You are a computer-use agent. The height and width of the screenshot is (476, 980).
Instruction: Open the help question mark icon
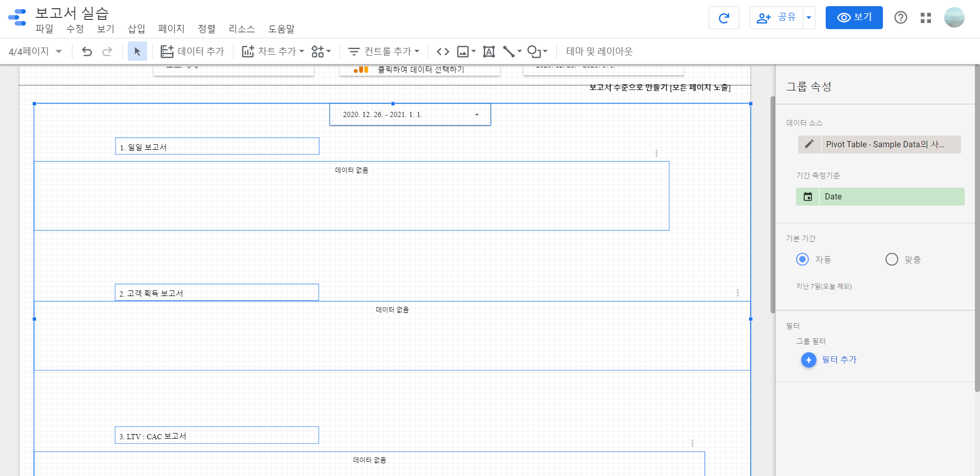pyautogui.click(x=901, y=18)
